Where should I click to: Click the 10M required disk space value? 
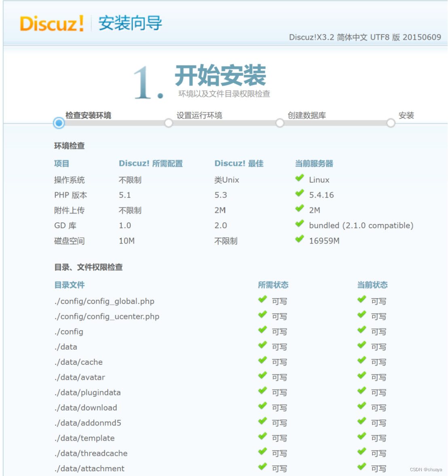point(127,241)
